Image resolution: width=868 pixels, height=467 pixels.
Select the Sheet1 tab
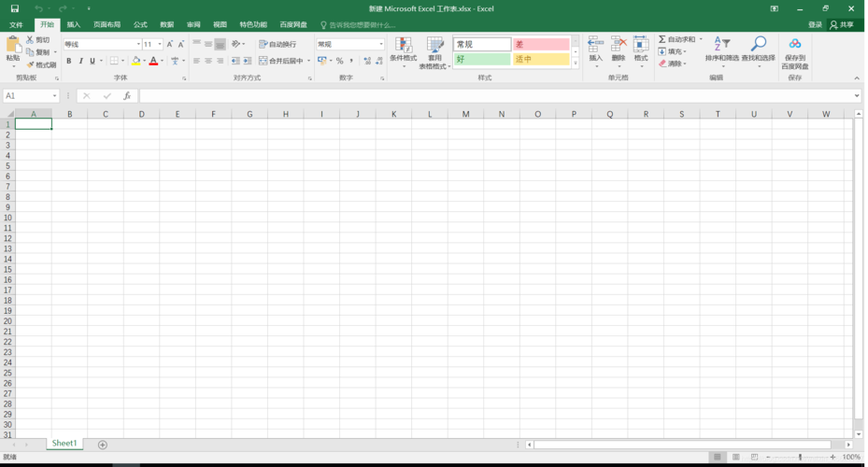pyautogui.click(x=64, y=444)
